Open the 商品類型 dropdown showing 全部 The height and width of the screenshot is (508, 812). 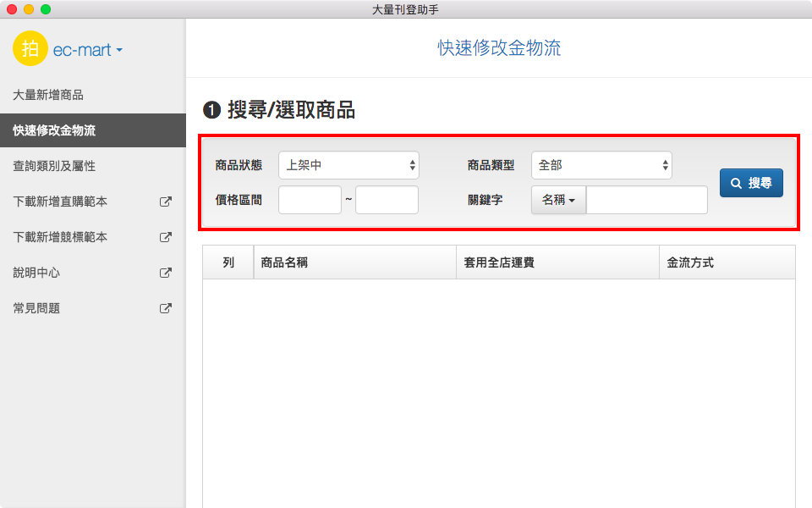click(x=601, y=165)
